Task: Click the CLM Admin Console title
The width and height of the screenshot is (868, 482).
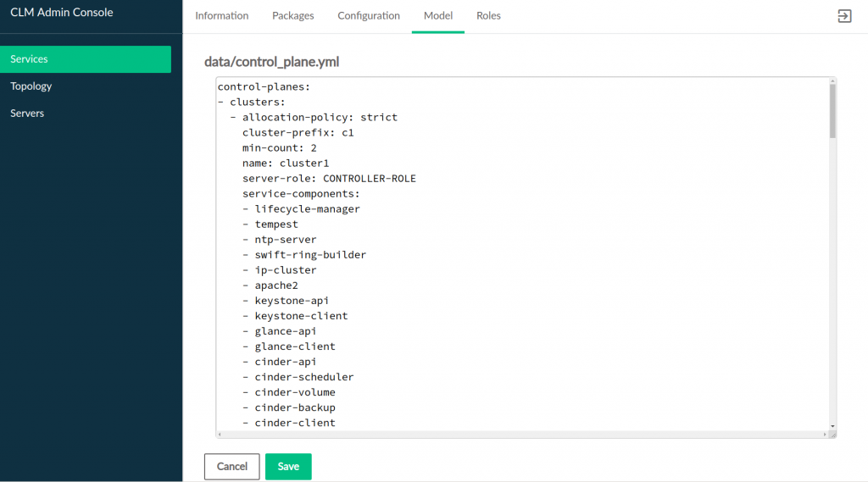Action: pyautogui.click(x=61, y=13)
